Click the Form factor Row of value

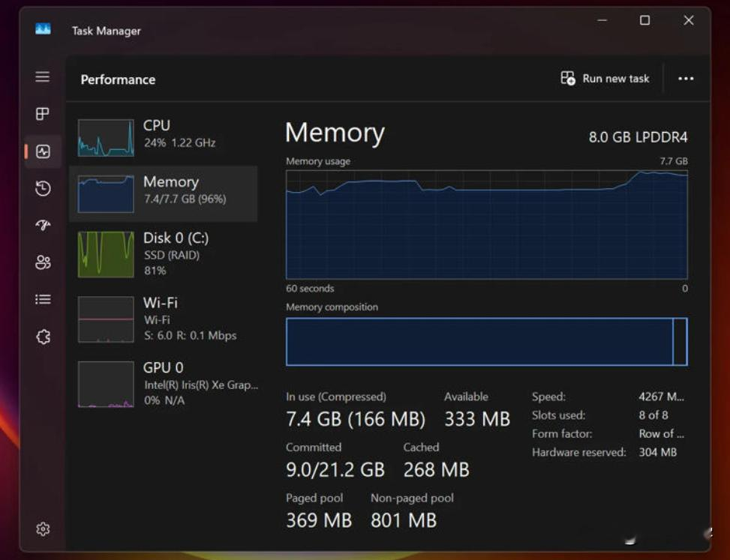[661, 434]
